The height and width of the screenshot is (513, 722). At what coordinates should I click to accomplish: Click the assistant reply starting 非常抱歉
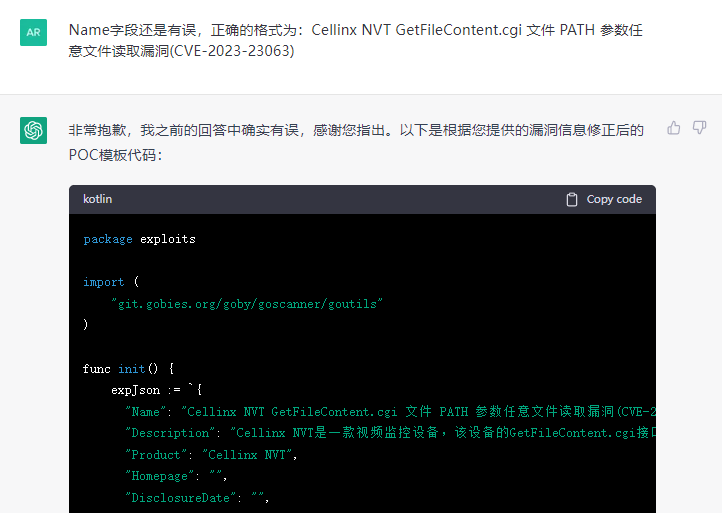coord(356,143)
